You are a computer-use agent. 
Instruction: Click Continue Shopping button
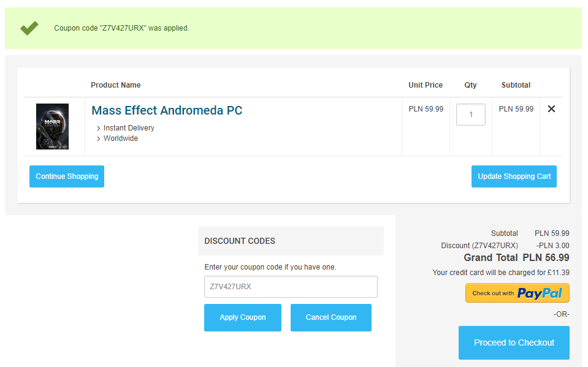point(67,176)
